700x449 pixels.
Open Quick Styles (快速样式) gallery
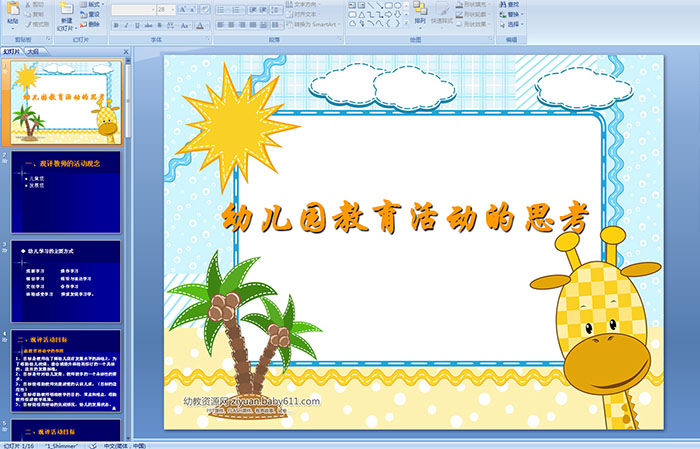pos(442,16)
